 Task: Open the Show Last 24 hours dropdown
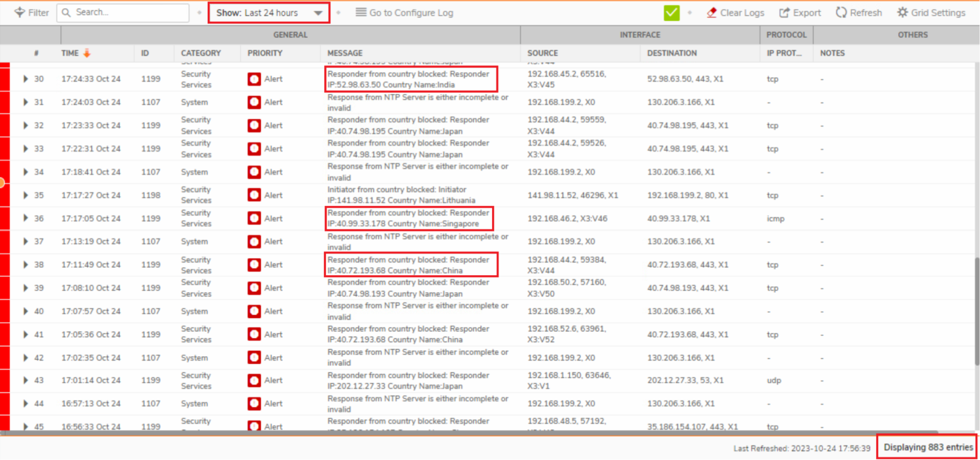[269, 12]
